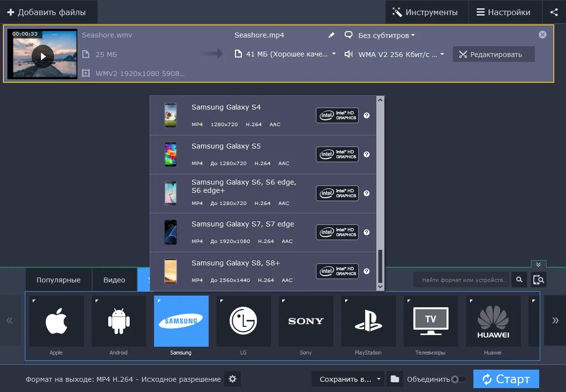
Task: Switch to the Видео tab
Action: pos(115,280)
